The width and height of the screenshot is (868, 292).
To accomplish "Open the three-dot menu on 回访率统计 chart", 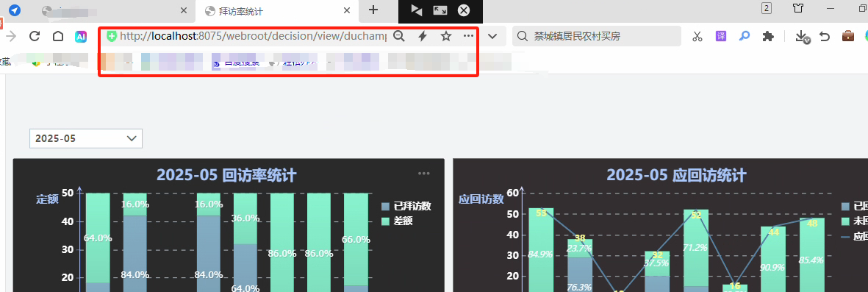I will click(424, 174).
